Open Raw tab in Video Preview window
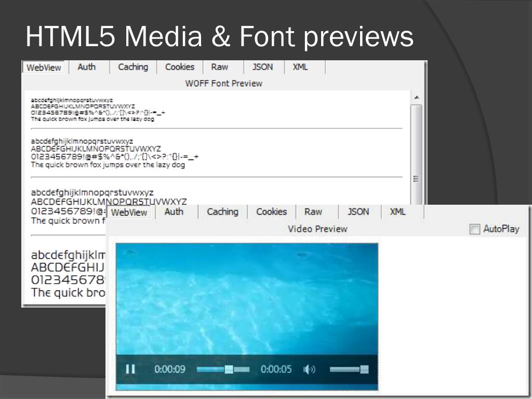 pyautogui.click(x=313, y=212)
